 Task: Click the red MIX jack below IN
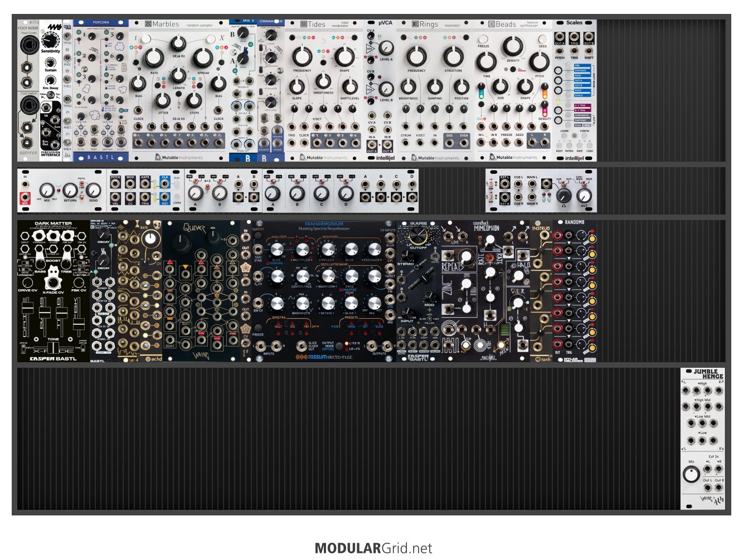tap(25, 197)
